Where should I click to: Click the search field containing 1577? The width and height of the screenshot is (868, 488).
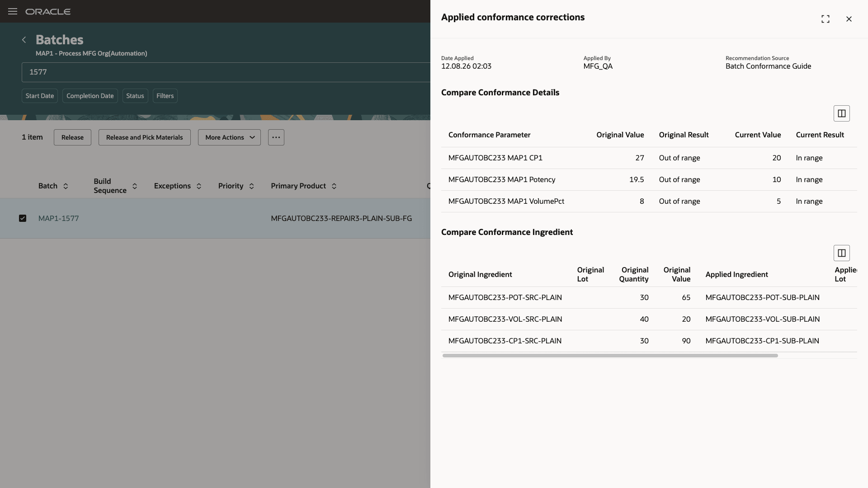click(226, 72)
